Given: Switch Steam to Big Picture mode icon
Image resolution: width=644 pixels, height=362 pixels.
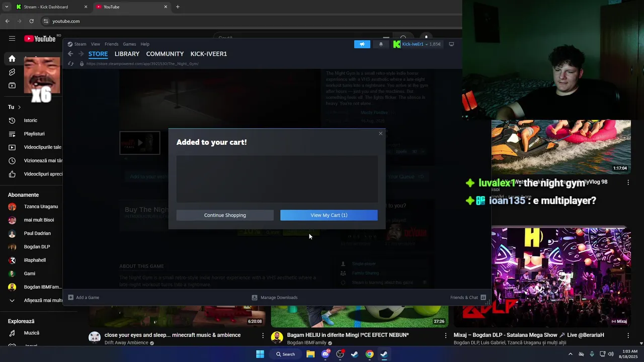Looking at the screenshot, I should 451,44.
